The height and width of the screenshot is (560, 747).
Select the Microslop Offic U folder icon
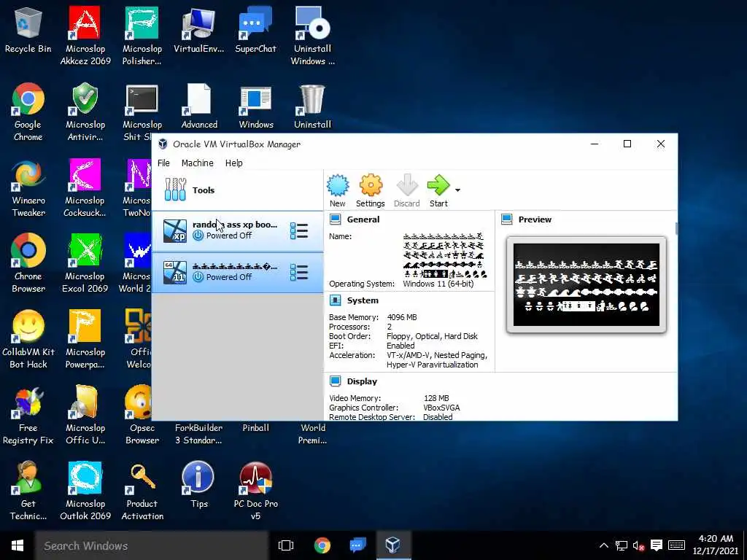[85, 415]
